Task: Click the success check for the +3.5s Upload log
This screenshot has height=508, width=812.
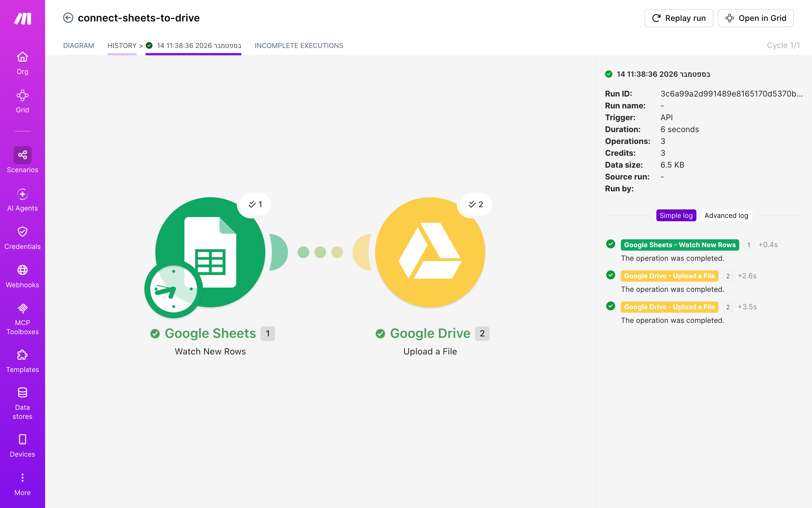Action: click(x=611, y=306)
